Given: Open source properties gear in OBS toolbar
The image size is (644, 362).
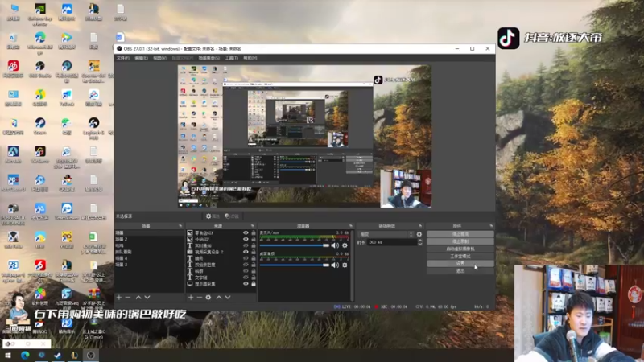Looking at the screenshot, I should coord(213,216).
